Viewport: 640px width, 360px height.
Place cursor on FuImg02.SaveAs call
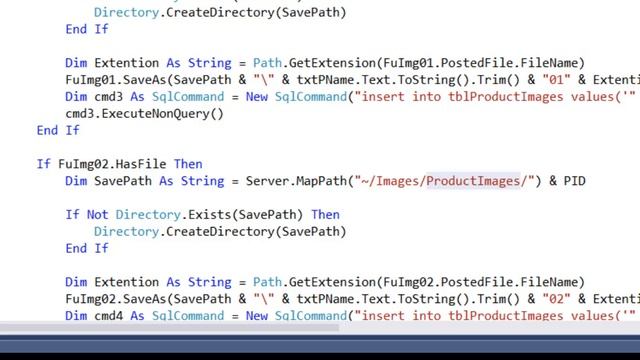pyautogui.click(x=116, y=299)
